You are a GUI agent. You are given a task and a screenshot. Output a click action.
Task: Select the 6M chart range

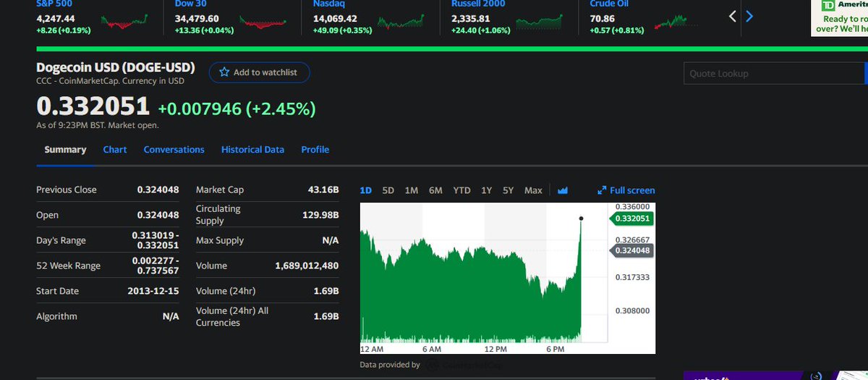click(435, 190)
